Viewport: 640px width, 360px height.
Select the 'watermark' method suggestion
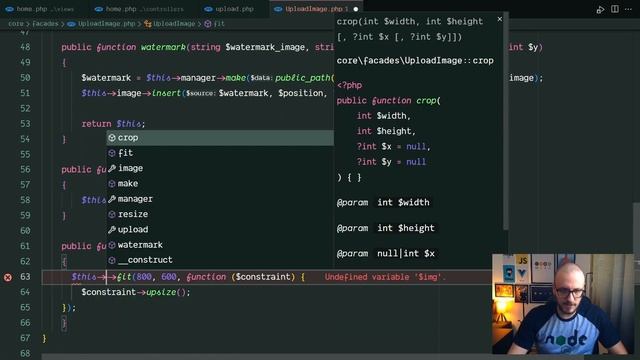220,245
